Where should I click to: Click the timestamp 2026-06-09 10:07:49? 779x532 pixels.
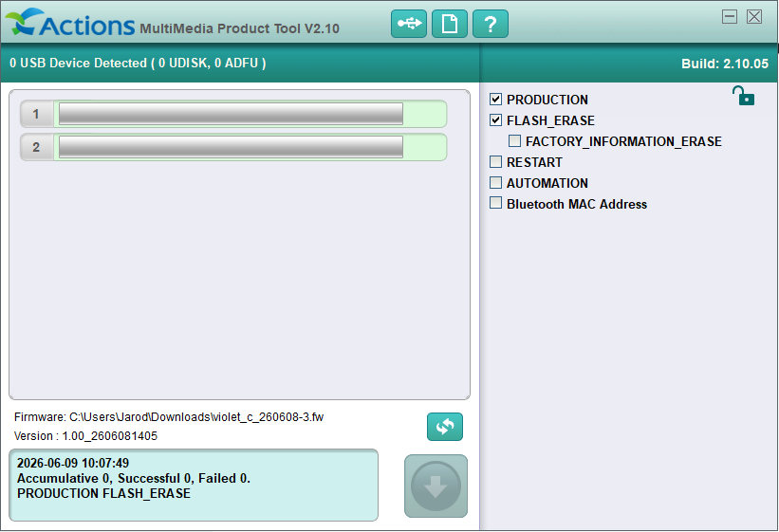[73, 463]
